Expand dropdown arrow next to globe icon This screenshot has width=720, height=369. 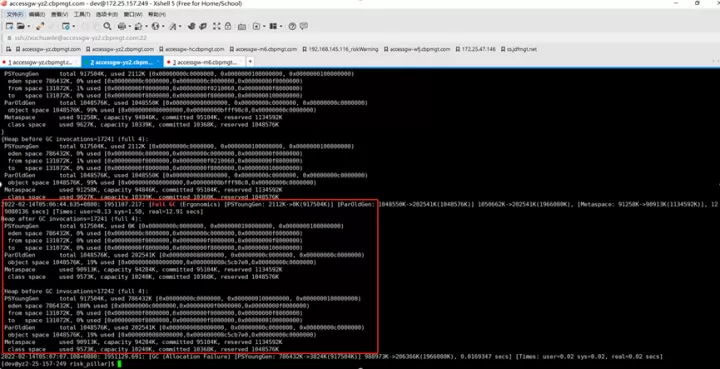(163, 27)
